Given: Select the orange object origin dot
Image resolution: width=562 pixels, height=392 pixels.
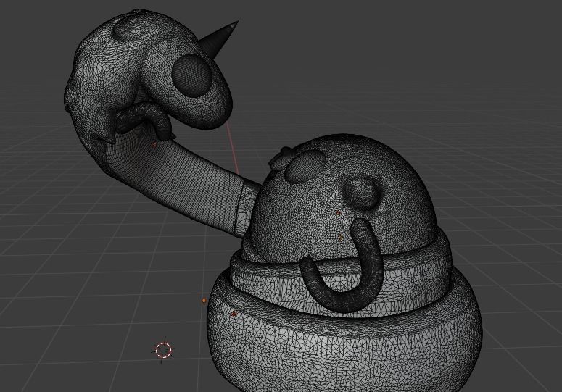Looking at the screenshot, I should pos(204,301).
